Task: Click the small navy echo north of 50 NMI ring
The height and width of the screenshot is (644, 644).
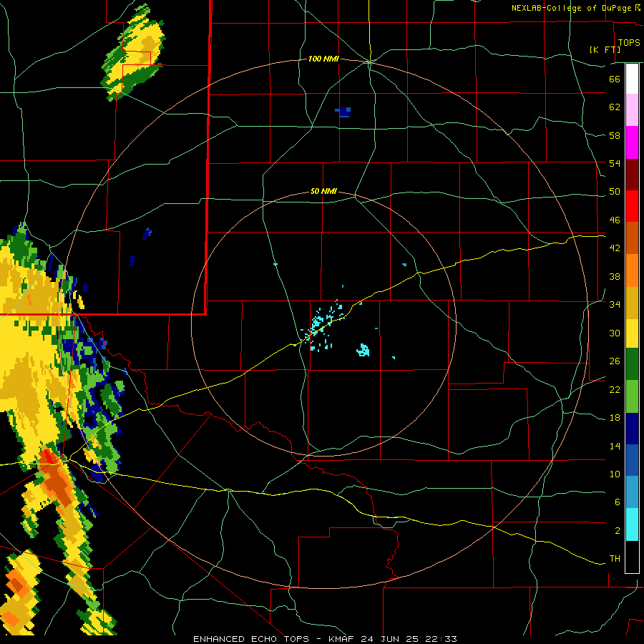Action: coord(343,112)
